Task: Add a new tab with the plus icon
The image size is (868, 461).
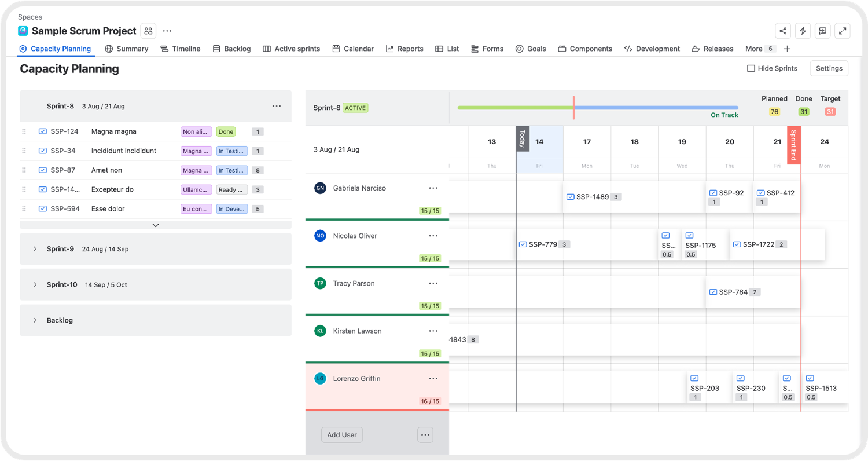Action: [787, 49]
